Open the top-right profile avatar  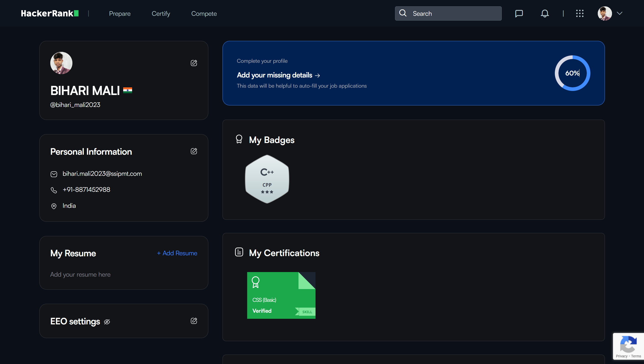pos(605,13)
